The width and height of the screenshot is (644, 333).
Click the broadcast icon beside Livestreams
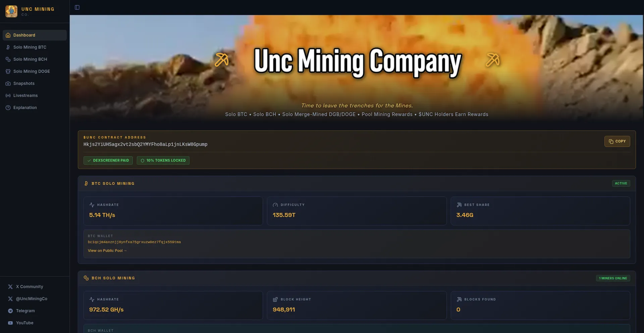pyautogui.click(x=8, y=96)
